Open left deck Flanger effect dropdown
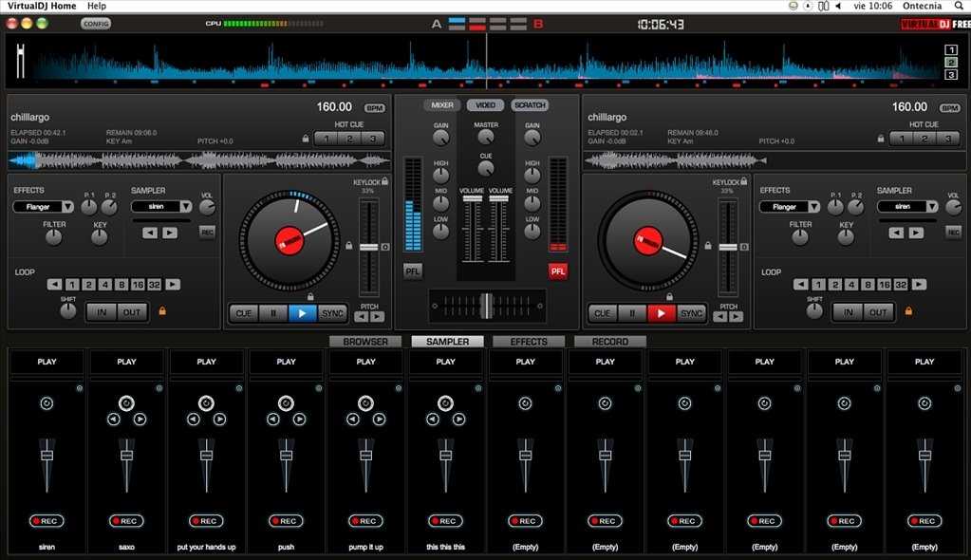This screenshot has height=560, width=971. [44, 207]
